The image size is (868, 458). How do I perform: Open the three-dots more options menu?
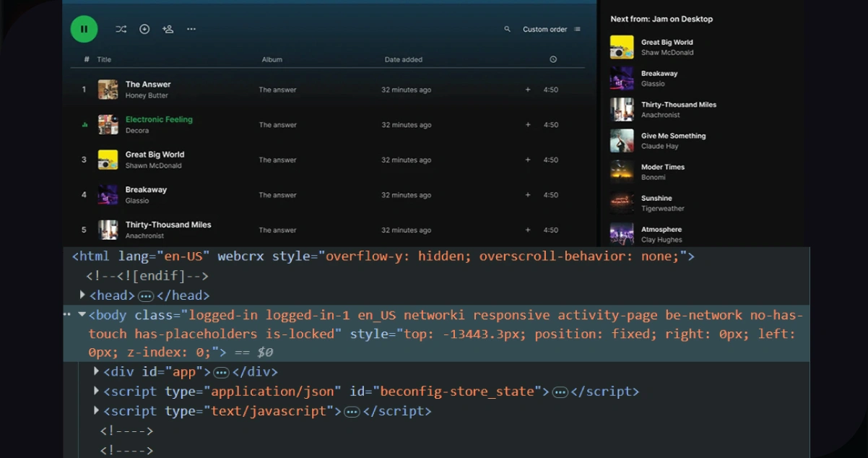(191, 29)
